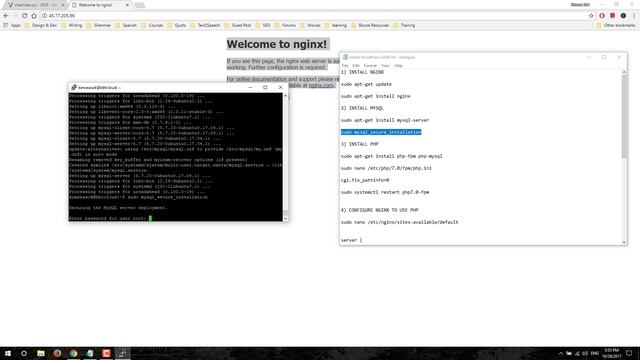Maximize the PuTTY terminal window
The width and height of the screenshot is (640, 360).
tap(265, 87)
